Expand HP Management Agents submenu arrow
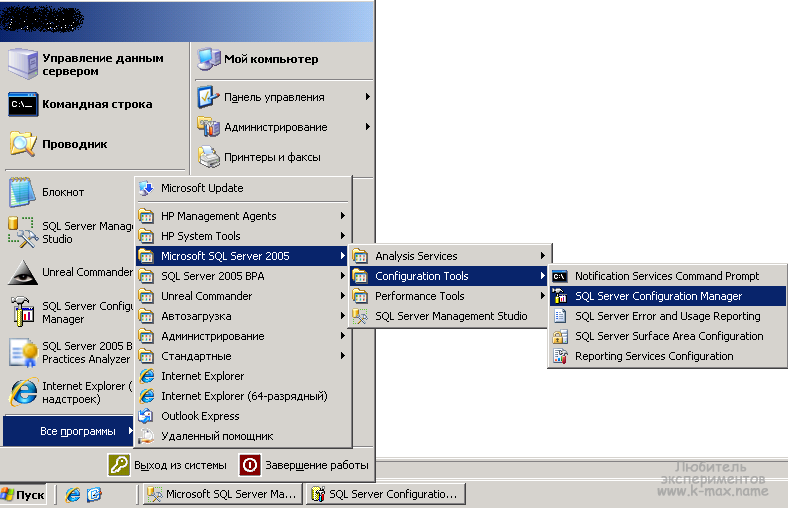The height and width of the screenshot is (508, 788). tap(343, 216)
